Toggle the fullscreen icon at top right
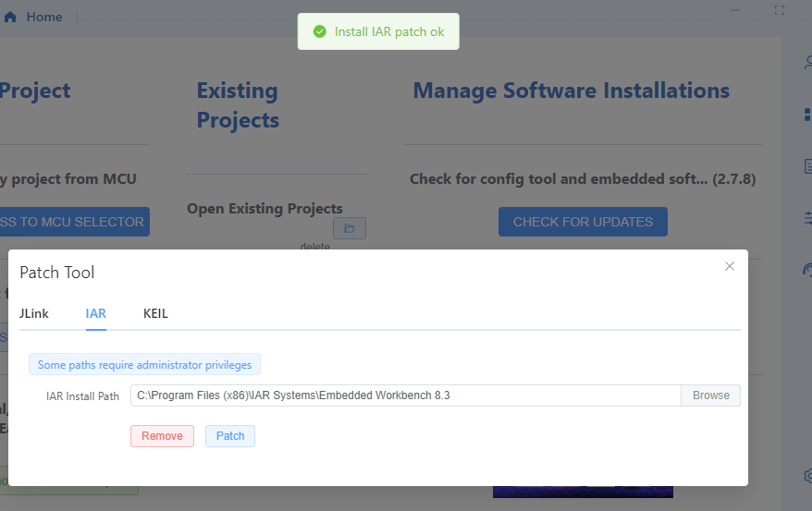The width and height of the screenshot is (812, 511). tap(780, 10)
